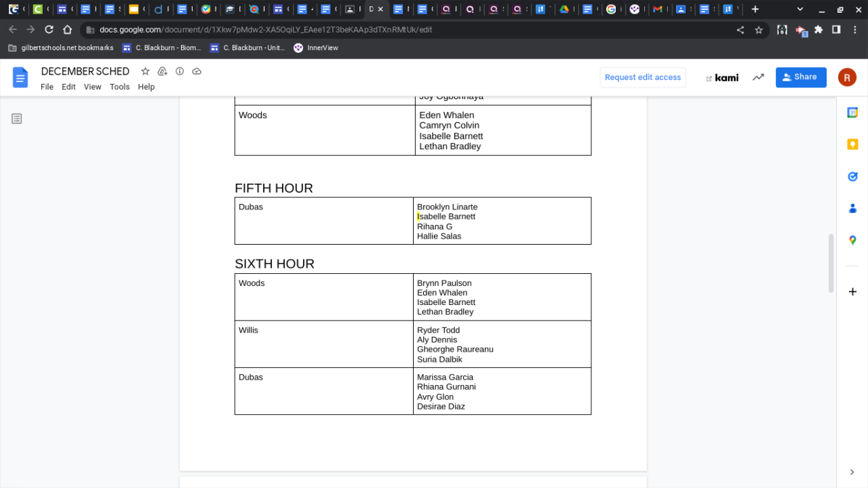The image size is (868, 488).
Task: Share this page from the address bar
Action: [741, 30]
